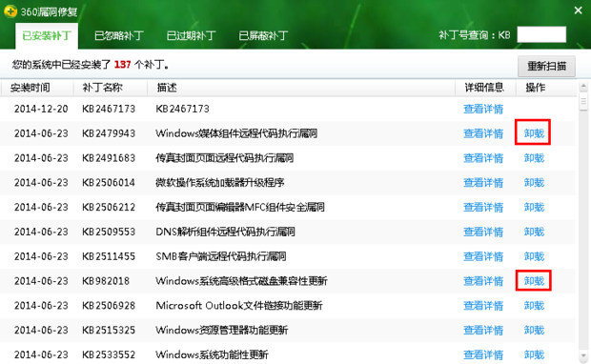Select the 微软操作系统加载器升级程序 description
The image size is (591, 364).
click(x=220, y=183)
